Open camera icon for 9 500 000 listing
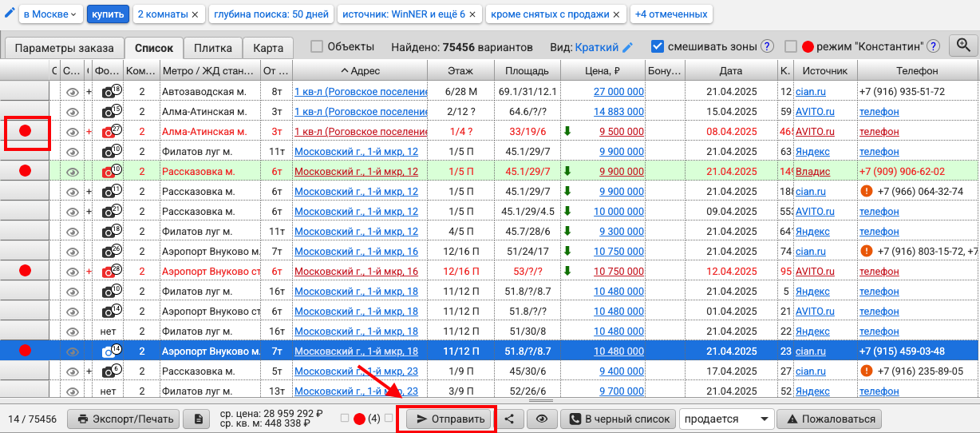The height and width of the screenshot is (433, 980). pyautogui.click(x=111, y=131)
